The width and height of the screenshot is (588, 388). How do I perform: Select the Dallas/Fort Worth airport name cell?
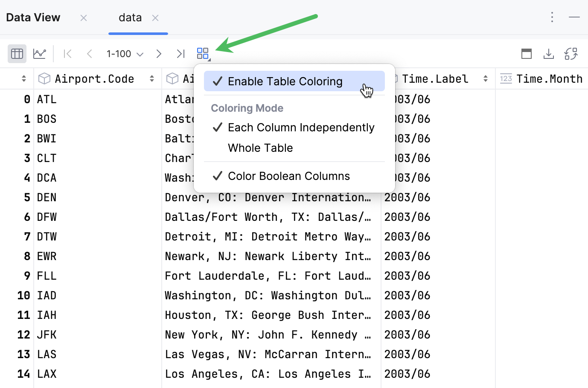point(271,217)
